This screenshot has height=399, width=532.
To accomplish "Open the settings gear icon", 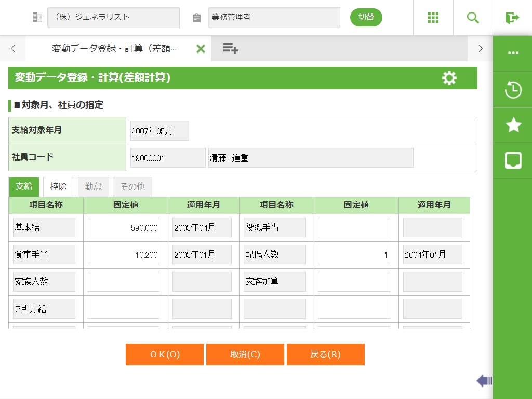I will 449,78.
